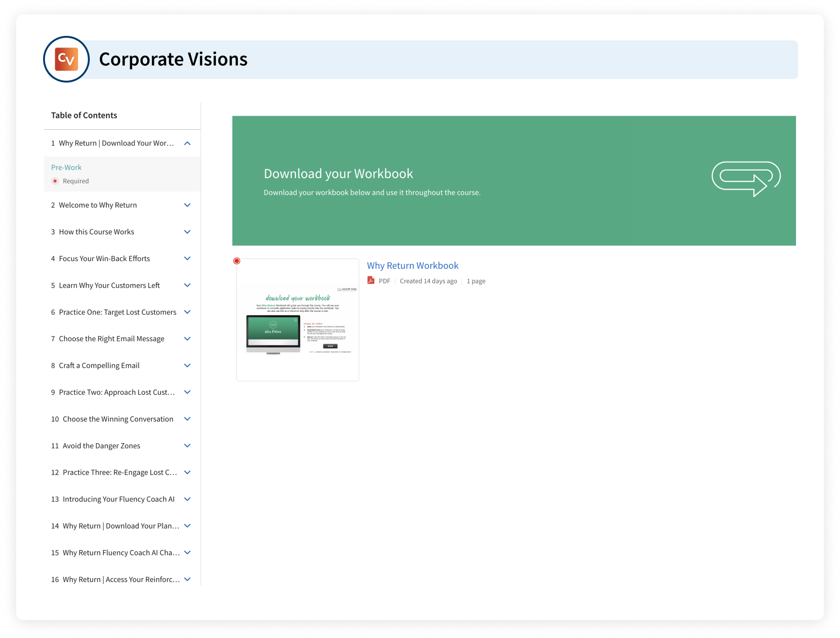
Task: Click the looping arrow icon in banner
Action: 746,179
